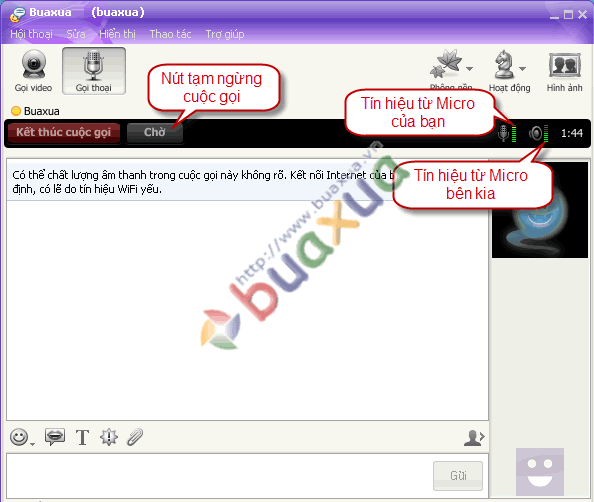The height and width of the screenshot is (502, 594).
Task: Start a video call with Gọi video
Action: 33,71
